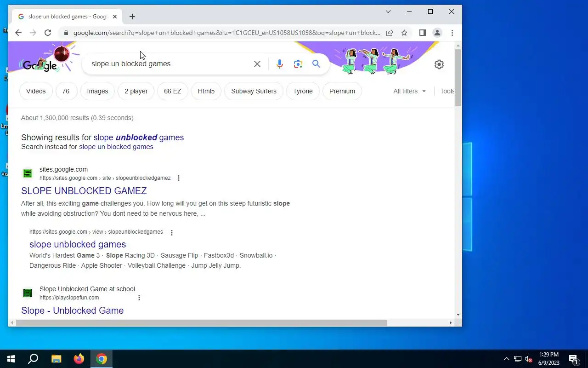The height and width of the screenshot is (368, 588).
Task: Open the network status tray icon
Action: click(x=518, y=359)
